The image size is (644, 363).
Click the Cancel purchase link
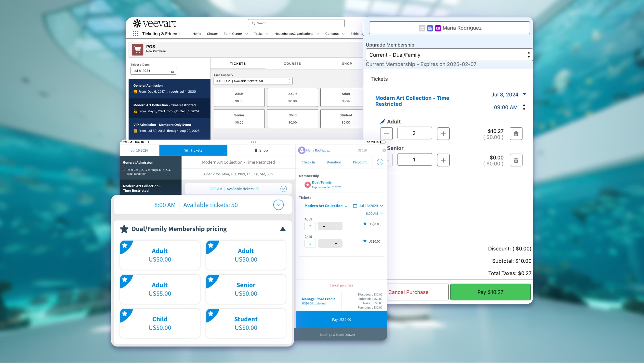point(341,285)
